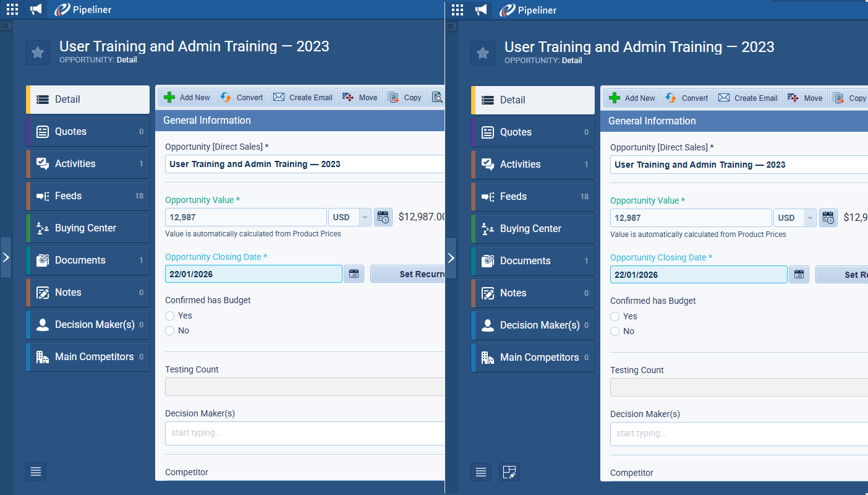
Task: Open the Notes tab
Action: 42,292
